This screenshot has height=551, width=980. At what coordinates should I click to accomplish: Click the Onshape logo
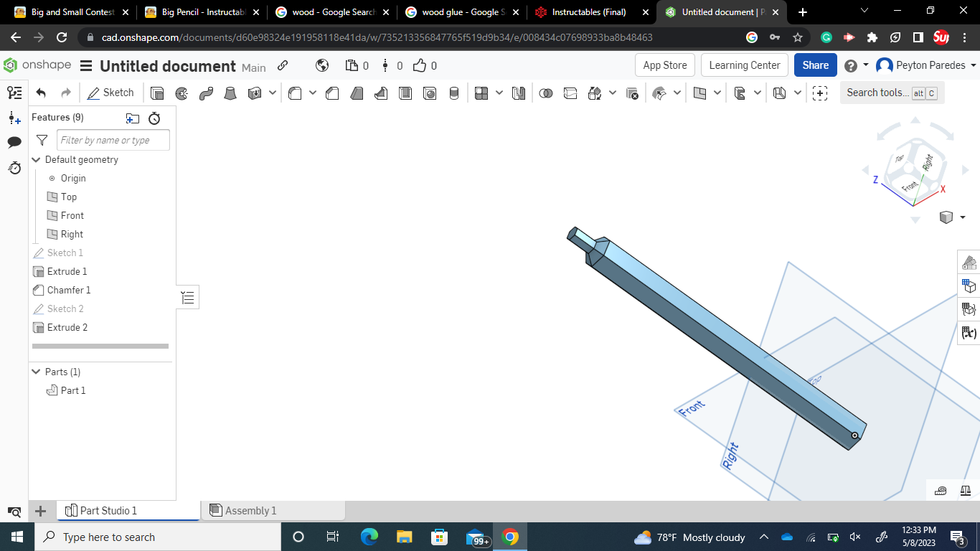pyautogui.click(x=38, y=65)
